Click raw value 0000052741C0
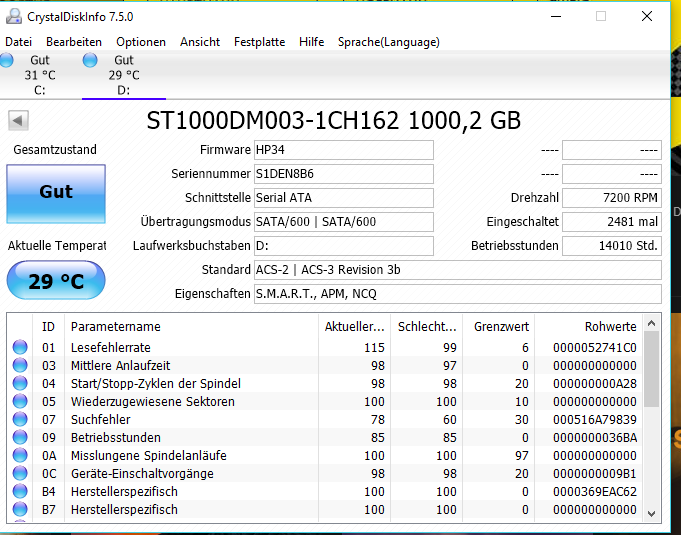The image size is (681, 535). click(x=595, y=347)
